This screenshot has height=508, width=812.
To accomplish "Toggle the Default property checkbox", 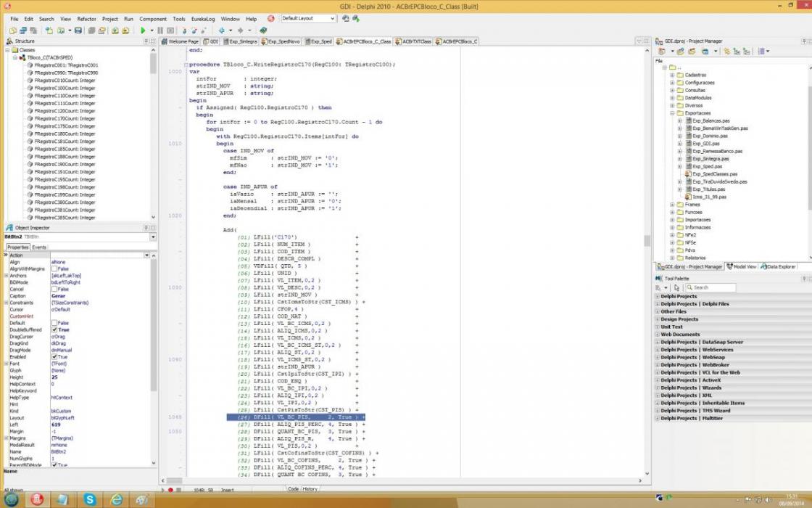I will 54,323.
